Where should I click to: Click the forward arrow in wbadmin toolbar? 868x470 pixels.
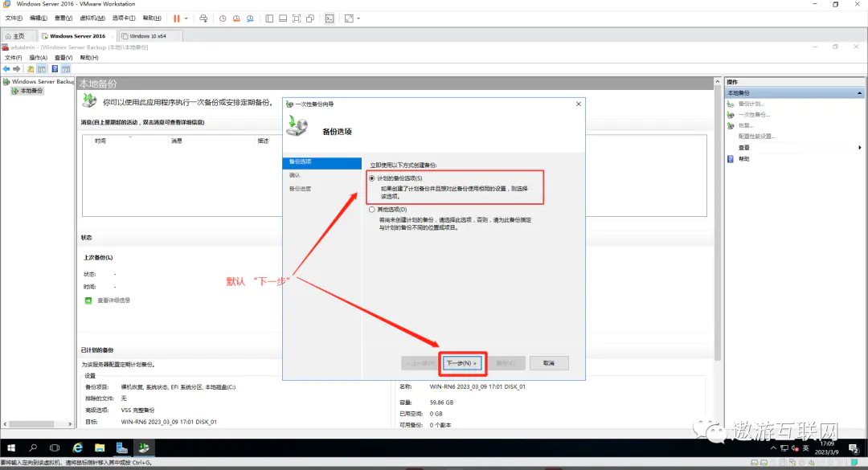[x=17, y=68]
